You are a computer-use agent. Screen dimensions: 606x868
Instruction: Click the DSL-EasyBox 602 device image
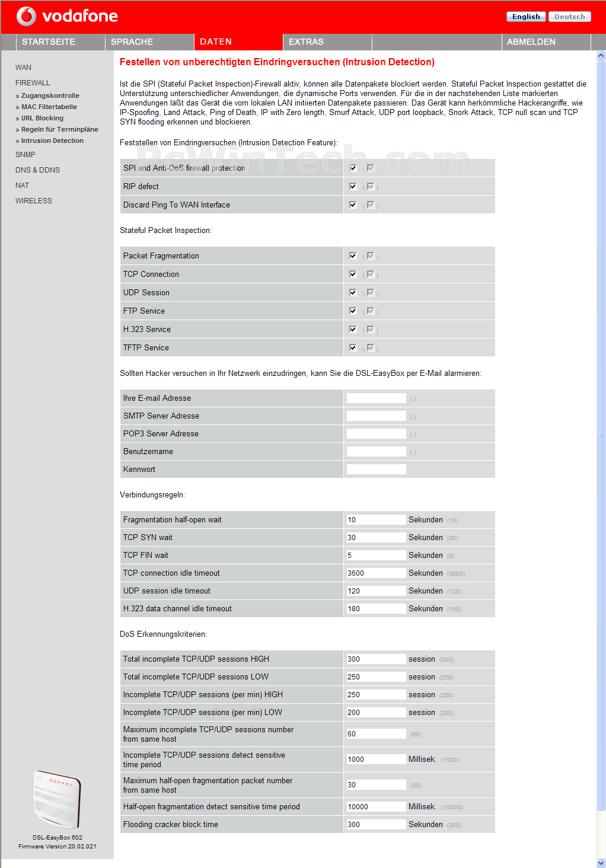point(57,800)
